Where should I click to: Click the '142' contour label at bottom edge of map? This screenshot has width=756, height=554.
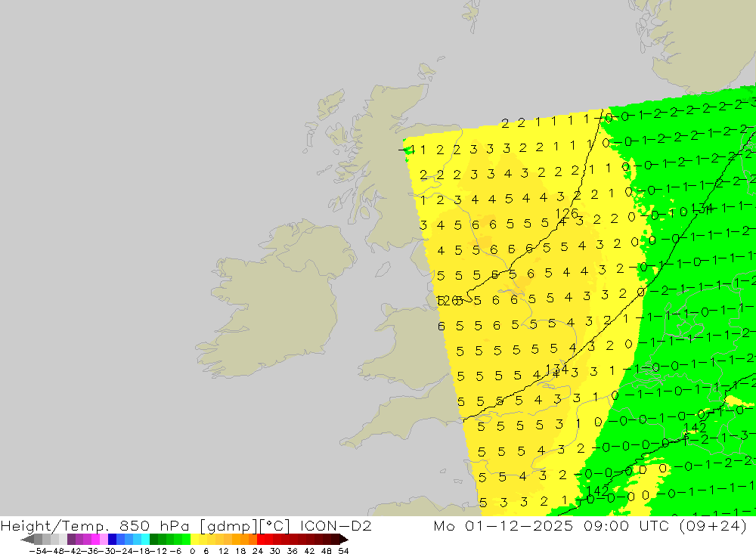(597, 491)
